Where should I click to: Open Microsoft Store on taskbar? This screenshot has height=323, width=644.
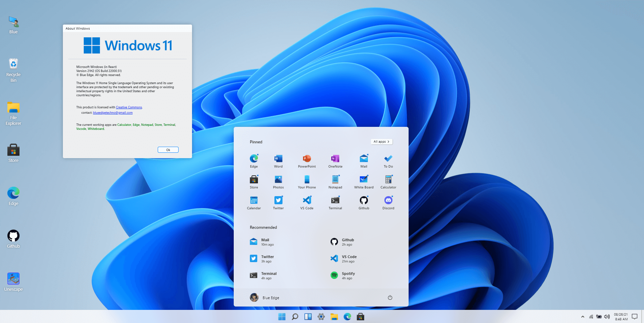(361, 317)
